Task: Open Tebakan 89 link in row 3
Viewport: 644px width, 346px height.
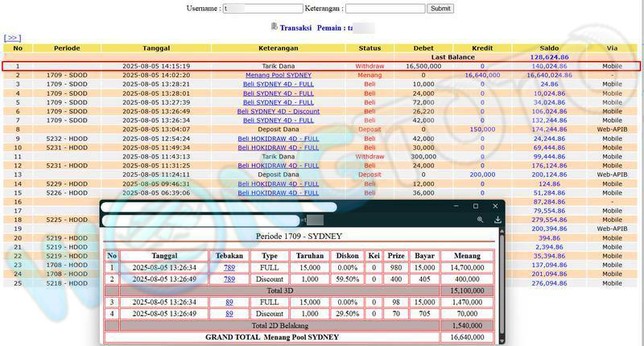Action: coord(229,302)
